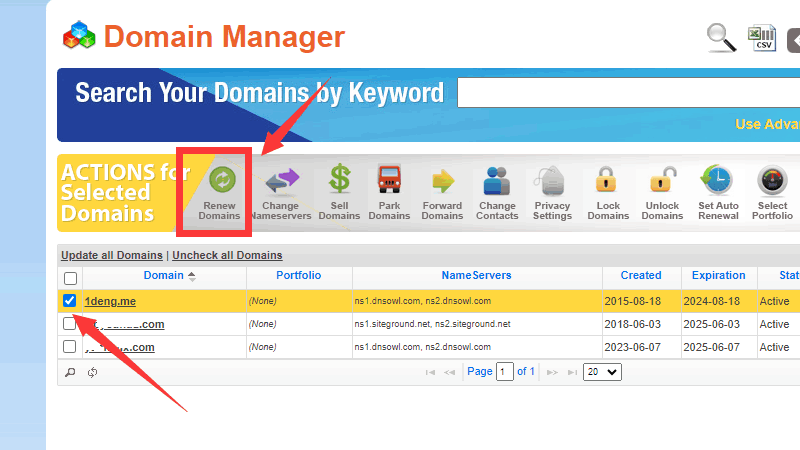Click the Select Portfolio gauge icon
Image resolution: width=800 pixels, height=450 pixels.
(x=772, y=180)
